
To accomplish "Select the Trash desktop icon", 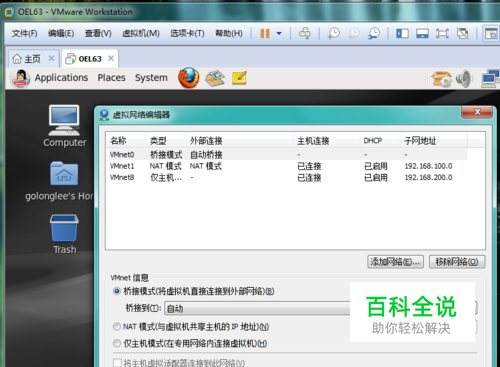I will 64,234.
